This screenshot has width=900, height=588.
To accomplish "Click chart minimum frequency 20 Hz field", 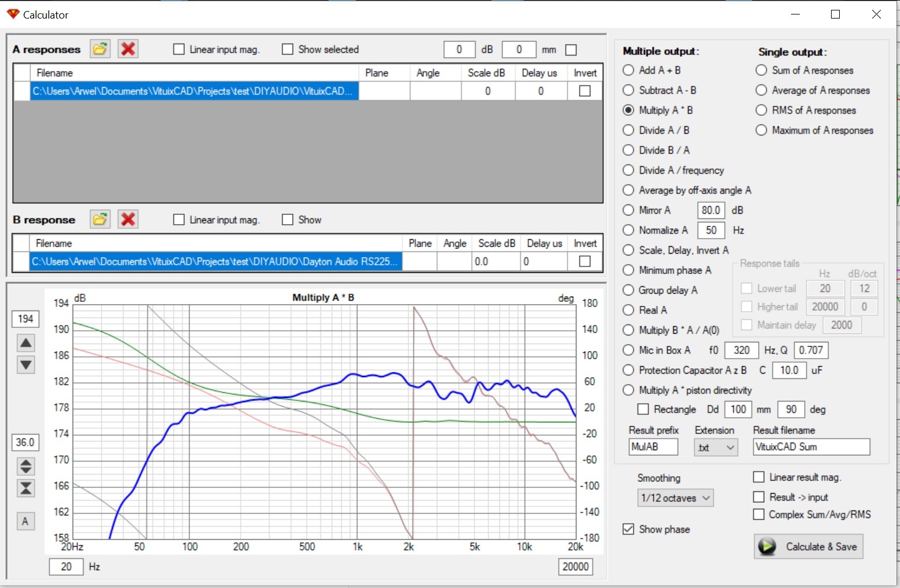I will coord(66,567).
